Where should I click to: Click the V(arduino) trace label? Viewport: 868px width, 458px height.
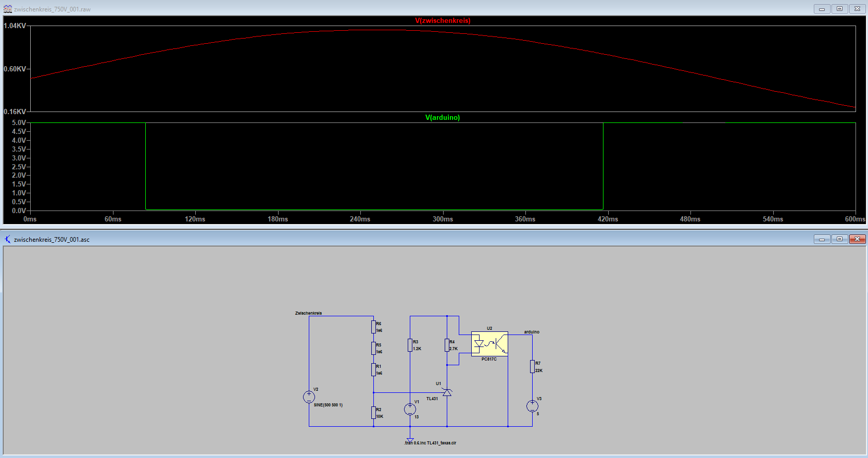point(443,118)
